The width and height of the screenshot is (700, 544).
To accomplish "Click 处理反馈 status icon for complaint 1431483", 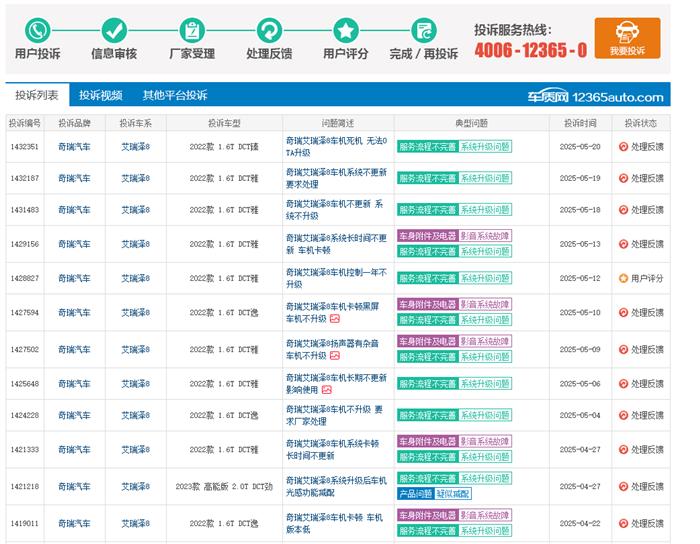I will pos(623,210).
